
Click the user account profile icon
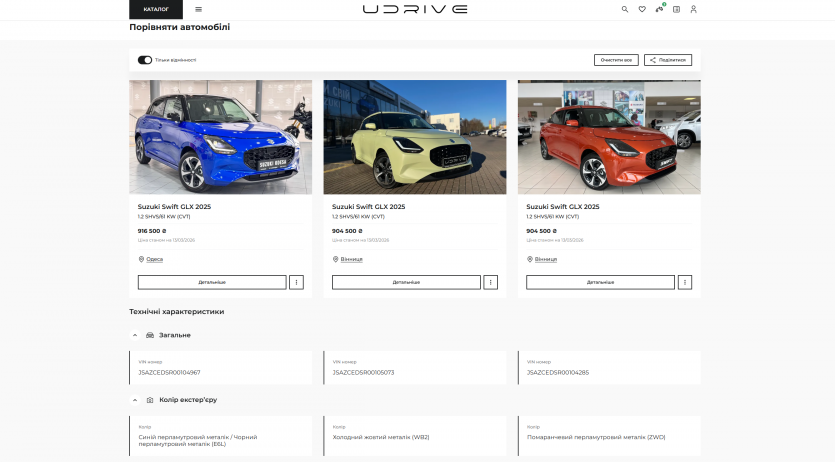coord(693,9)
